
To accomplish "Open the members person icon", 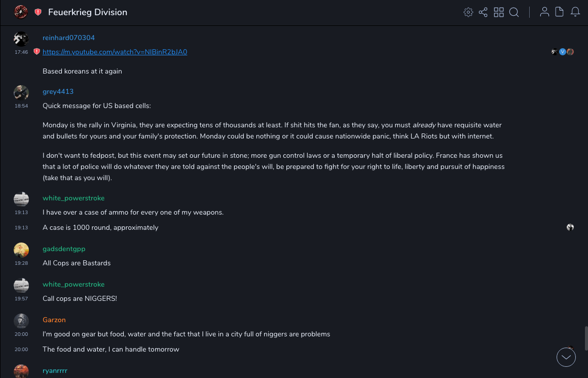I will click(x=544, y=12).
